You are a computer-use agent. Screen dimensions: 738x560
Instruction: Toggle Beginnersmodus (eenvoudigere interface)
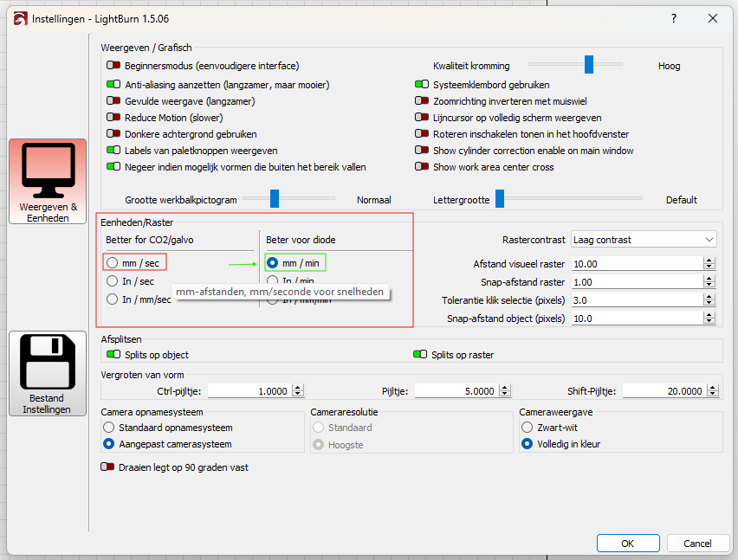tap(113, 66)
